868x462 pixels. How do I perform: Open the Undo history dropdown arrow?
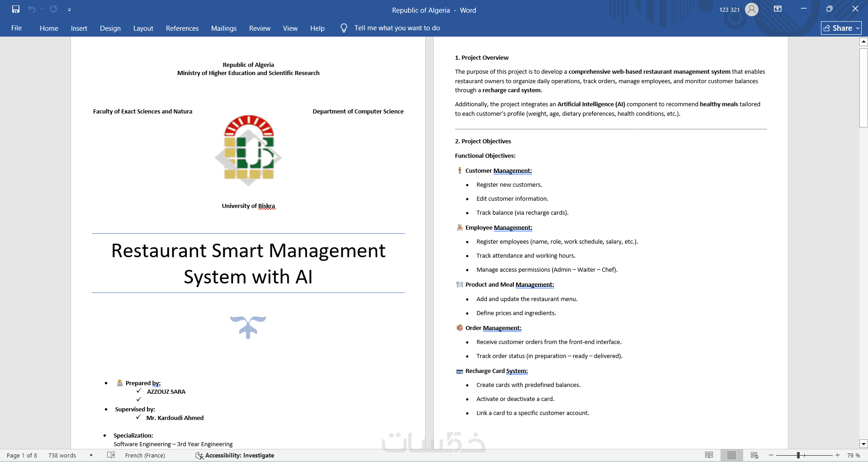point(41,9)
